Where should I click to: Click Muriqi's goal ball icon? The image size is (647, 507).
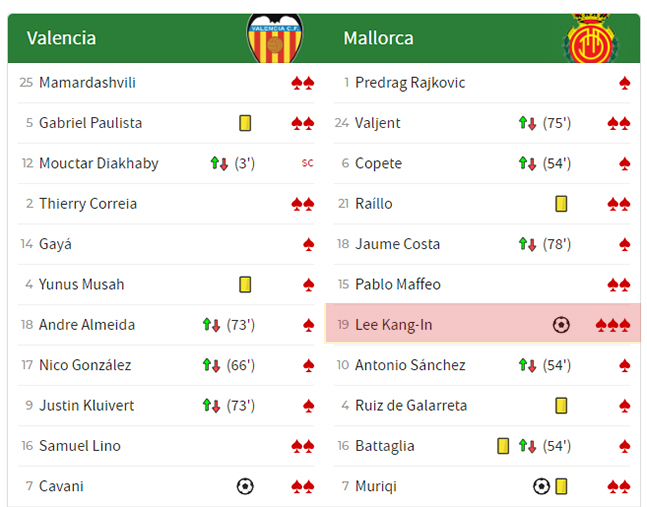[x=541, y=486]
